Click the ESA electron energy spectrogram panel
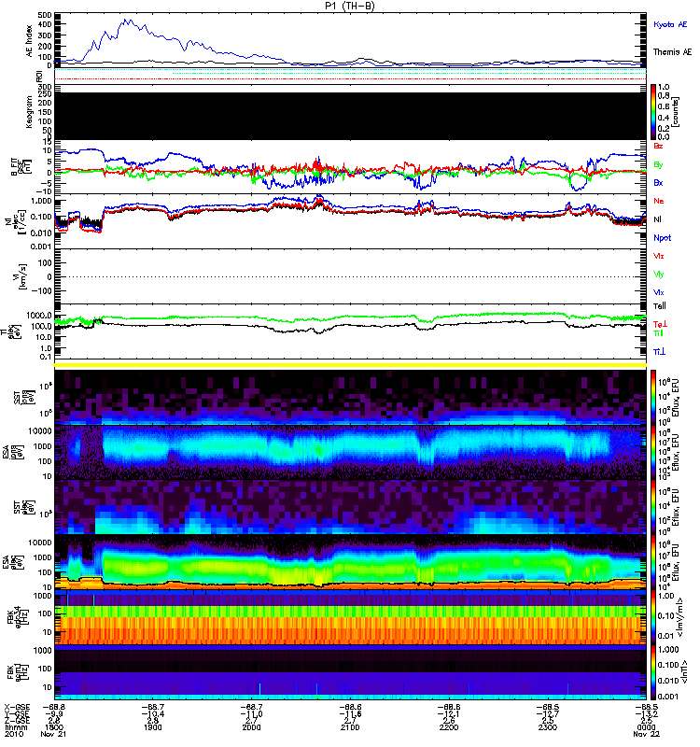The image size is (700, 747). [x=350, y=562]
